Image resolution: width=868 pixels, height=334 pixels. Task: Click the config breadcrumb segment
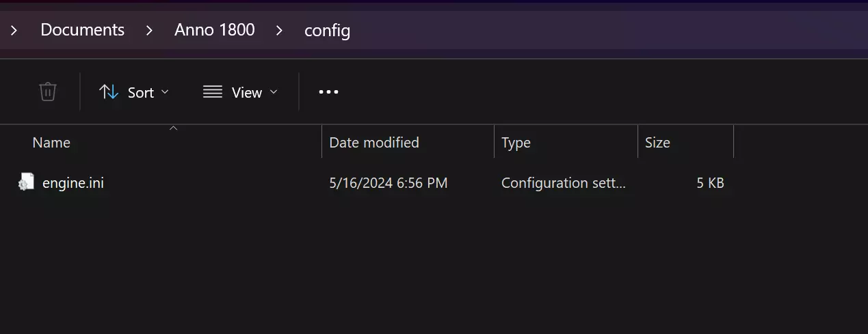(327, 30)
